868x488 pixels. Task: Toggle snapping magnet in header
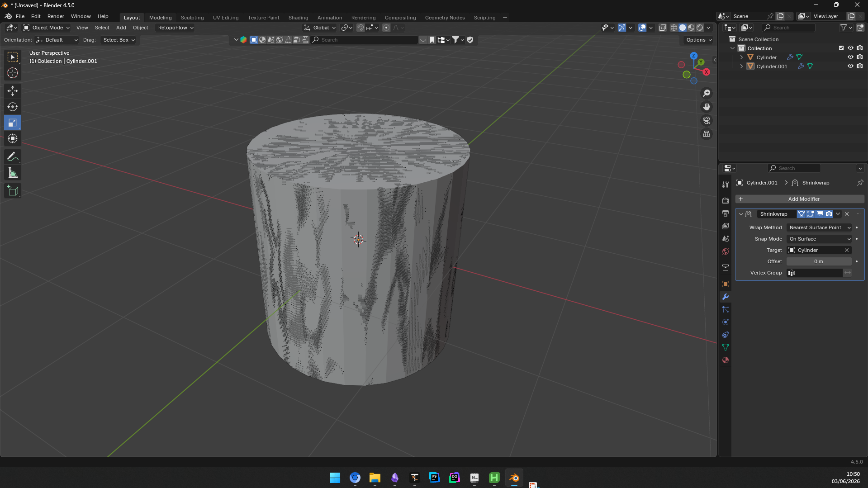pos(360,28)
